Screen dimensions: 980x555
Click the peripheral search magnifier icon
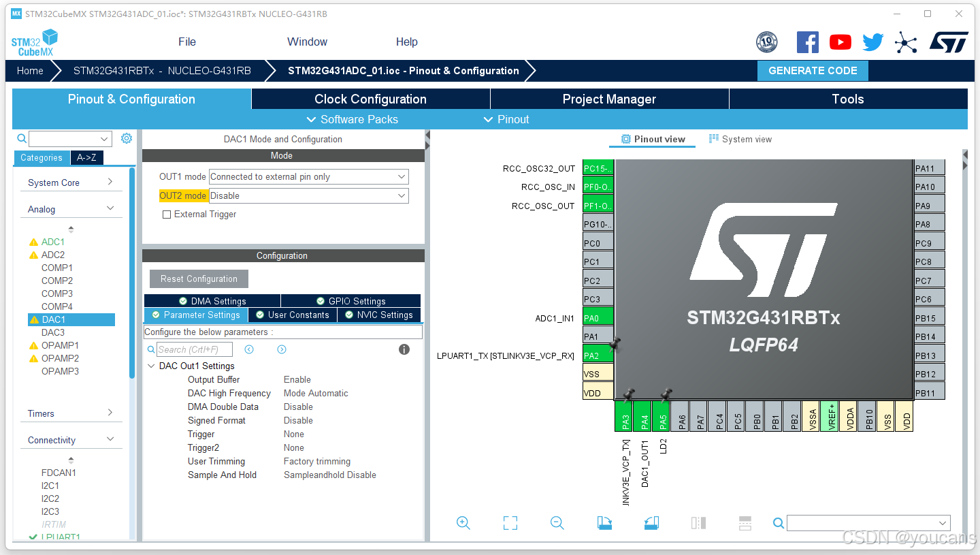[x=22, y=138]
